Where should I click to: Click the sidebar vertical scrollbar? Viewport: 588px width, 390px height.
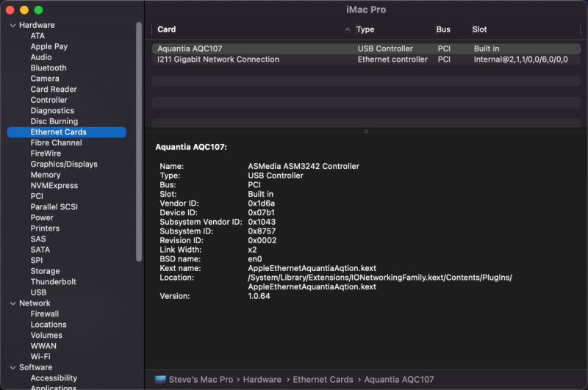click(139, 140)
